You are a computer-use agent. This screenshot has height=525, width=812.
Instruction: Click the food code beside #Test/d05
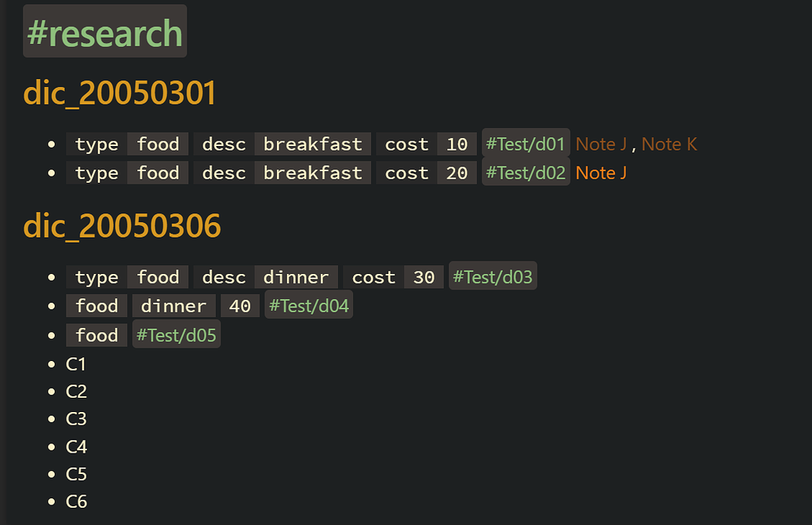point(96,335)
